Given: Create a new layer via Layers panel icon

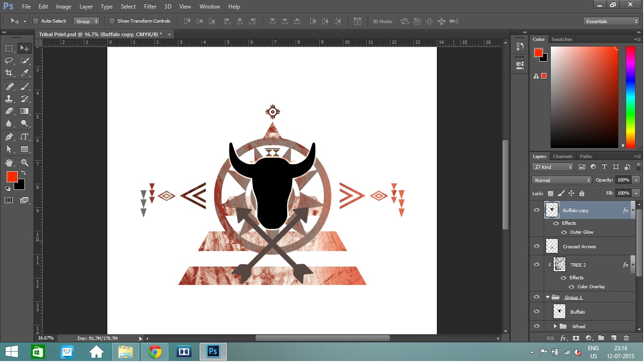Looking at the screenshot, I should coord(613,338).
